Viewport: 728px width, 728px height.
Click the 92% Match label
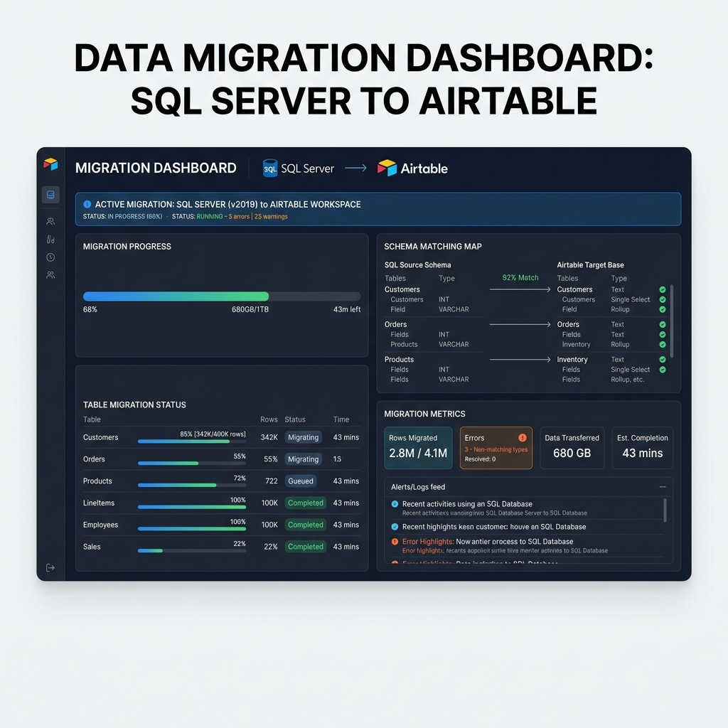[x=520, y=278]
